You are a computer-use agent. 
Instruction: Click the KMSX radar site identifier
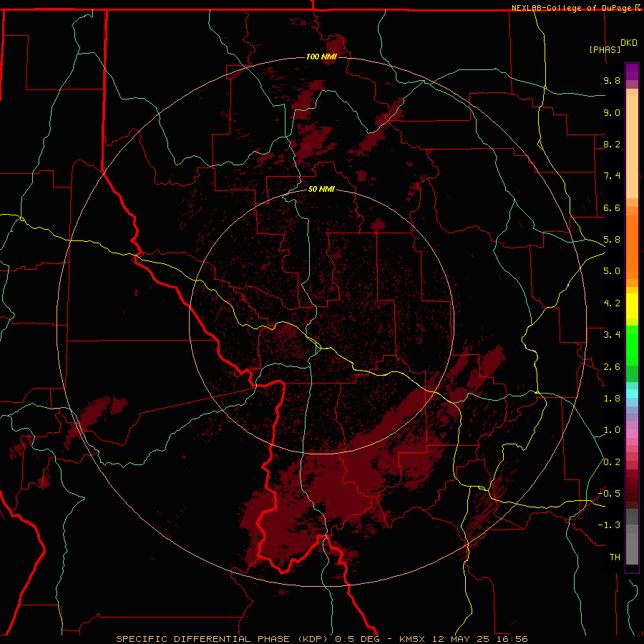412,639
